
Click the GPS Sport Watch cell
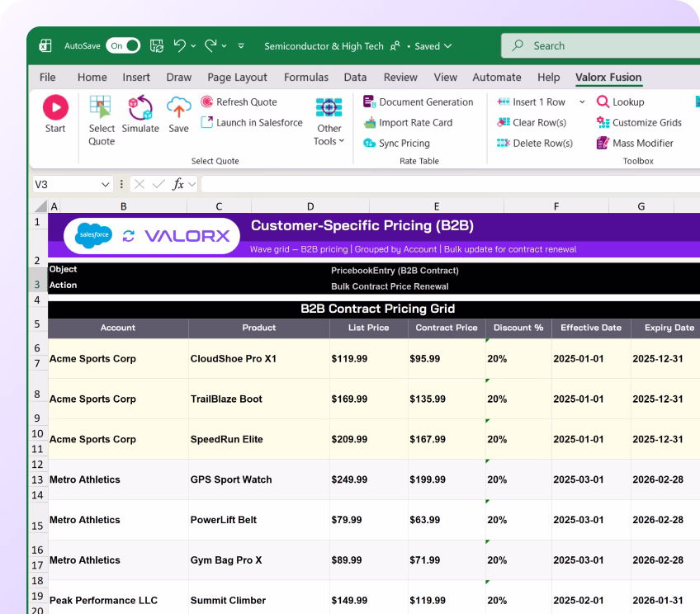259,479
